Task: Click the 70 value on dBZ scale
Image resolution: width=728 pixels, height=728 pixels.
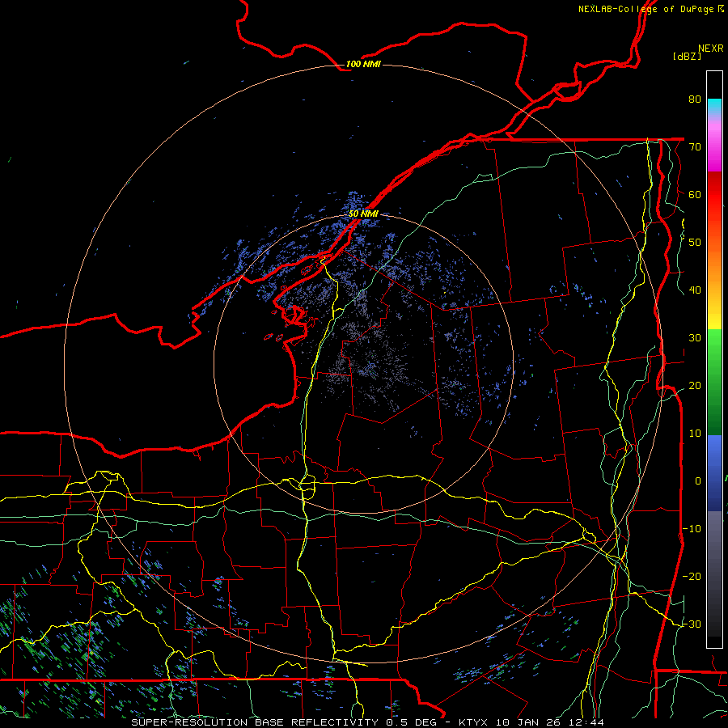Action: click(695, 146)
